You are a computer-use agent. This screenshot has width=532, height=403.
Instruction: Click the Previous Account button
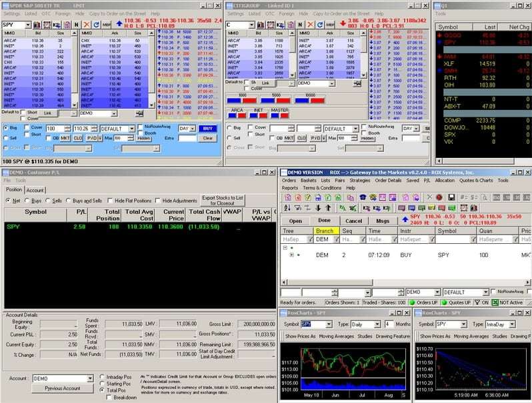(63, 388)
